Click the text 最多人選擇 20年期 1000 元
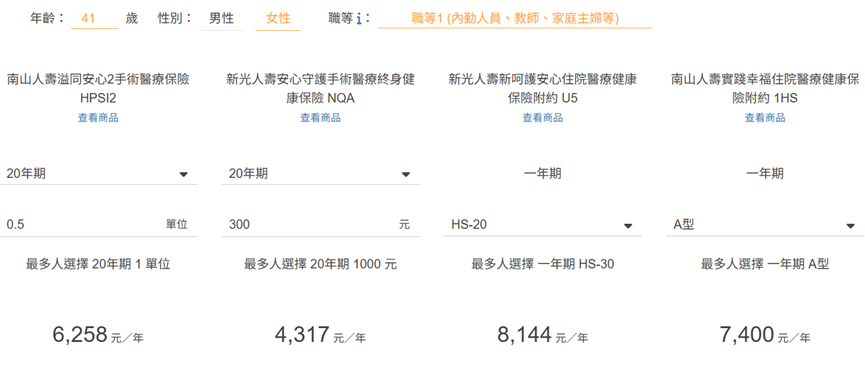The height and width of the screenshot is (369, 865). pos(321,265)
